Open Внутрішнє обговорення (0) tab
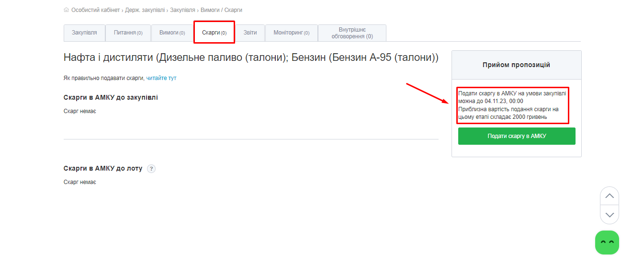Image resolution: width=644 pixels, height=266 pixels. point(352,33)
